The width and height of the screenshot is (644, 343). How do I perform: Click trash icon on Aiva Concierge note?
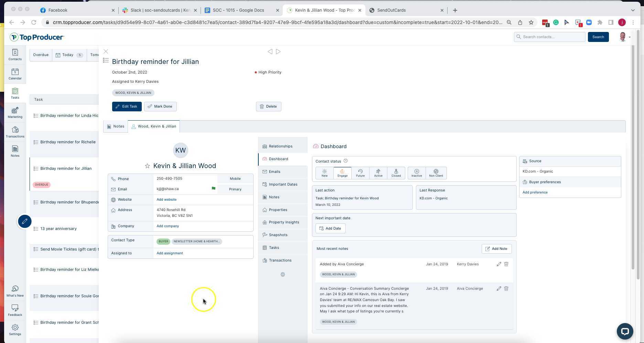coord(506,289)
